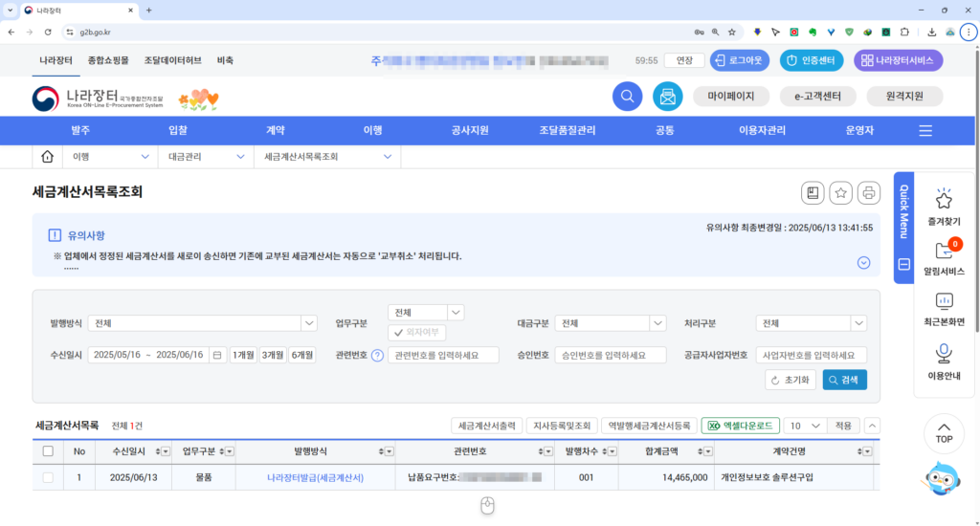
Task: Open 발행방식 dropdown
Action: (203, 323)
